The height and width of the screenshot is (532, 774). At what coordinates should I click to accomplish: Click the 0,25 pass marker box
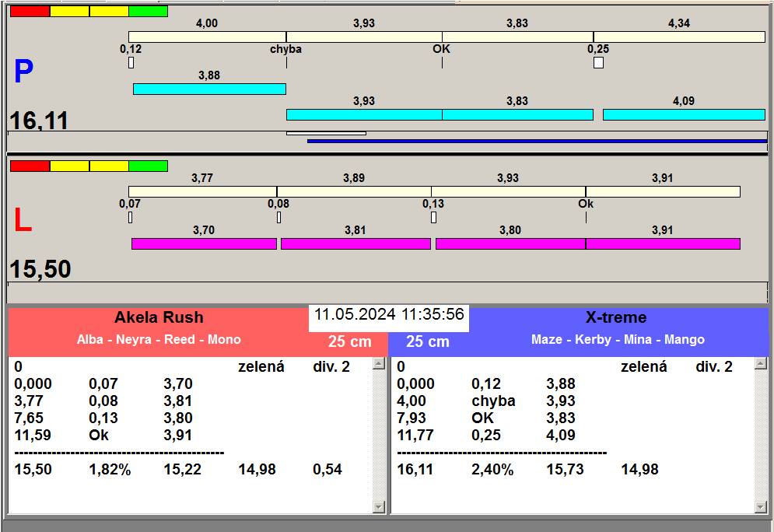(x=598, y=63)
